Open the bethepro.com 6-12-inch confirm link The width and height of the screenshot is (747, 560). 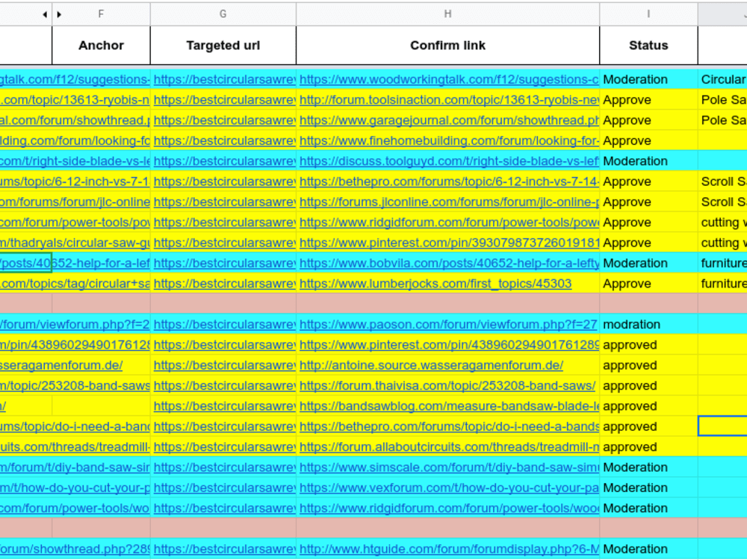click(x=449, y=182)
